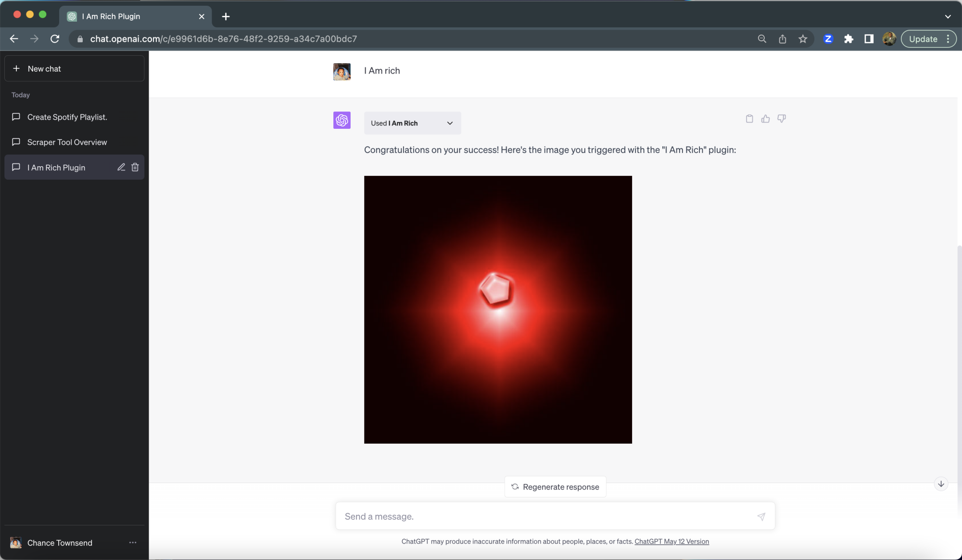Click the edit icon on I Am Rich Plugin

tap(120, 167)
